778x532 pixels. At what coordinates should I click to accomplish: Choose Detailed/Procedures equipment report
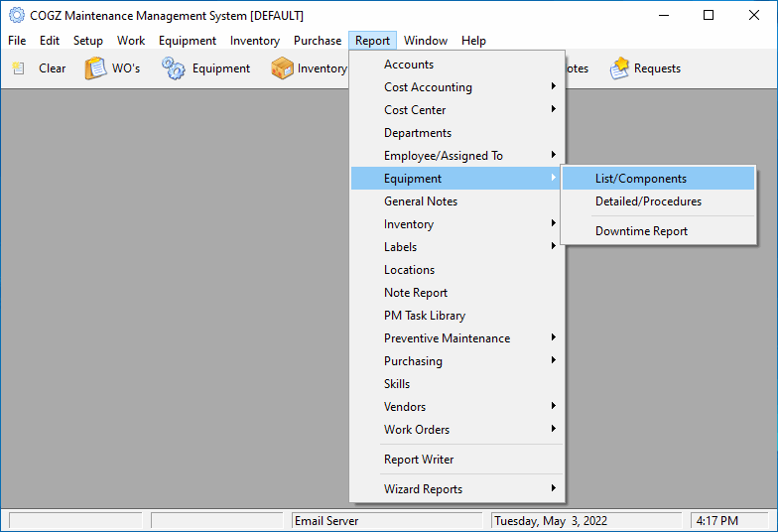tap(659, 201)
